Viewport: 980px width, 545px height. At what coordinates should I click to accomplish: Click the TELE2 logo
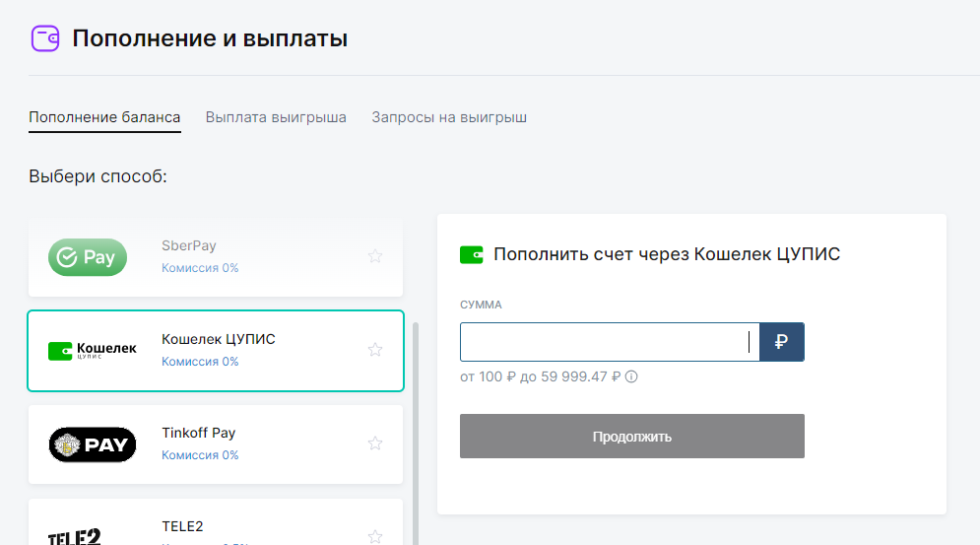[x=75, y=537]
